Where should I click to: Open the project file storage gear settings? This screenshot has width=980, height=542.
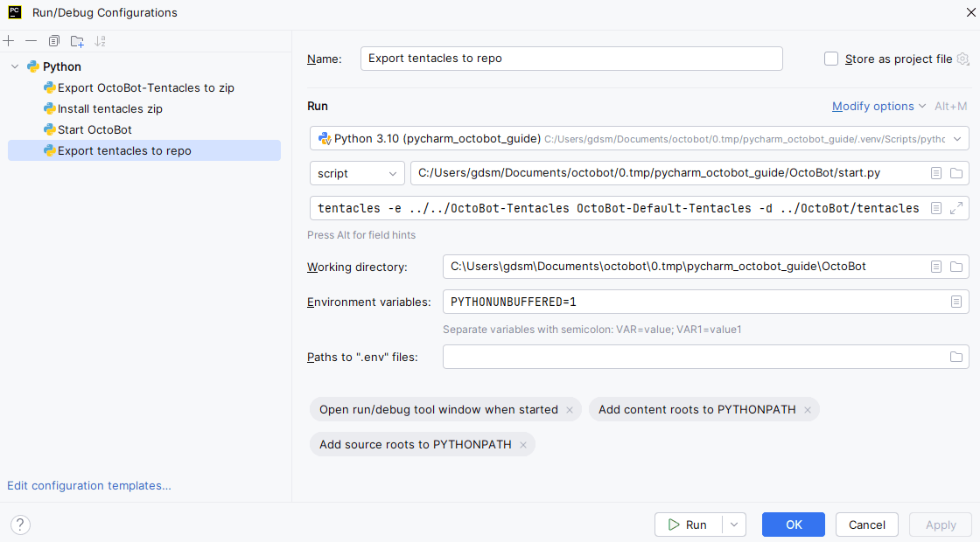(963, 59)
